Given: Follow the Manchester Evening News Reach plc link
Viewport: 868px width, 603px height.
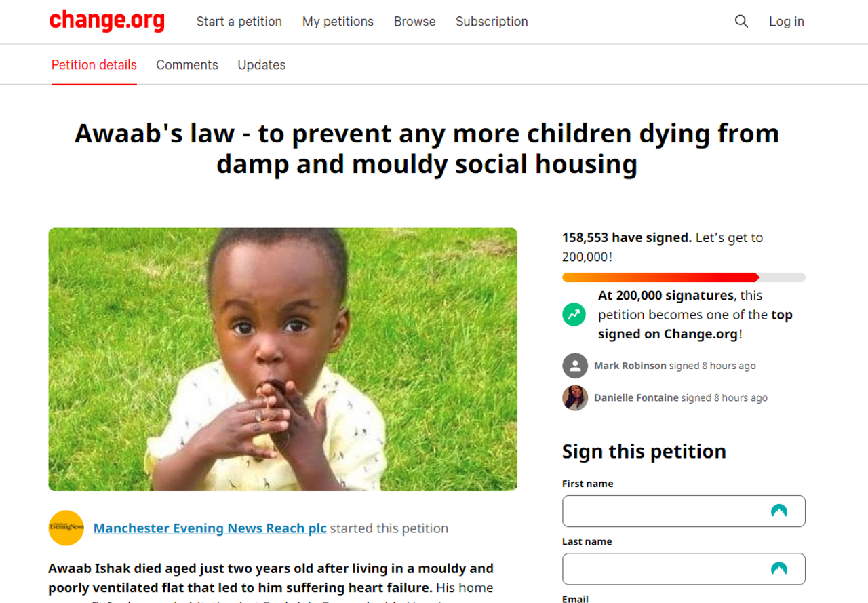Looking at the screenshot, I should click(x=210, y=528).
